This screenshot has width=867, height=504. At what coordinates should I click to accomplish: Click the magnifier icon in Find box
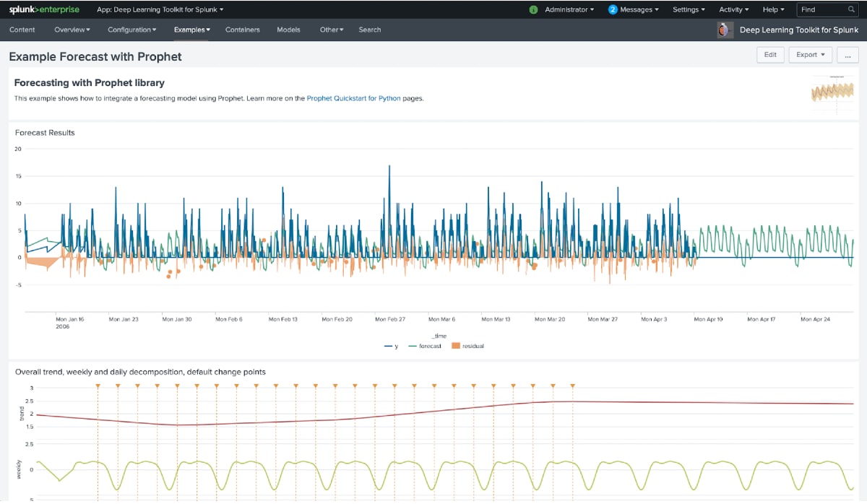851,9
